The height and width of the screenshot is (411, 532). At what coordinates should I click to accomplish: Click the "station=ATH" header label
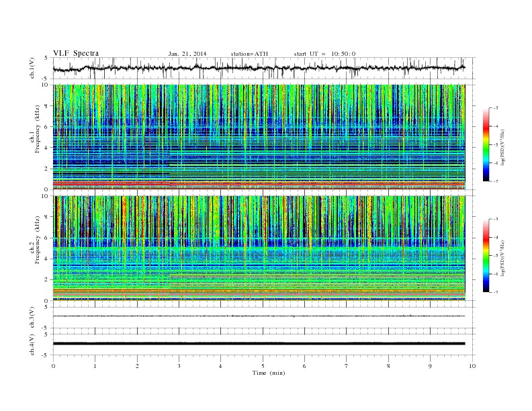(x=249, y=54)
